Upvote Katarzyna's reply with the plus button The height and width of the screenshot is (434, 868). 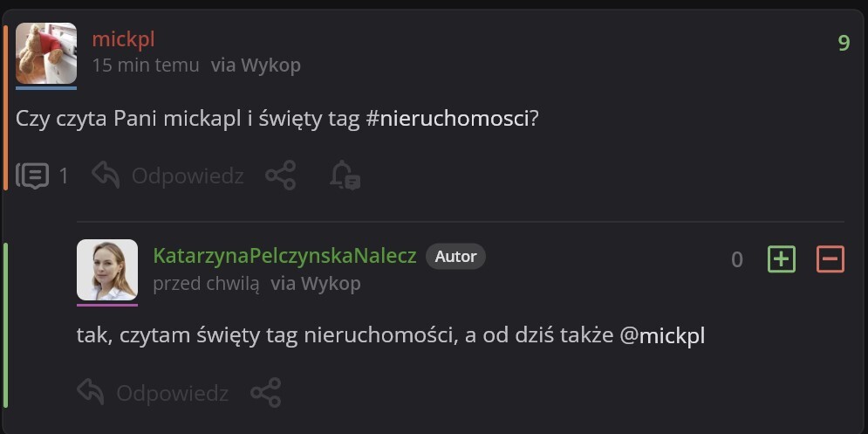(782, 258)
